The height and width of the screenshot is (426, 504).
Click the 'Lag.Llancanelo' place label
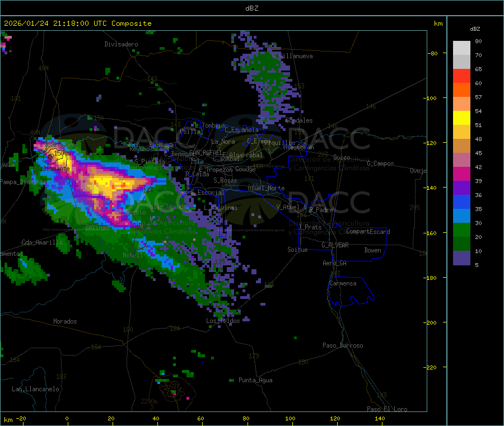point(35,389)
